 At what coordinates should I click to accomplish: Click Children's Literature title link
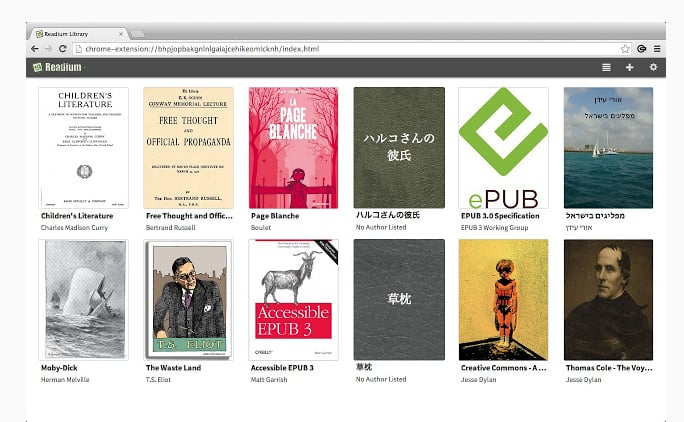coord(77,216)
